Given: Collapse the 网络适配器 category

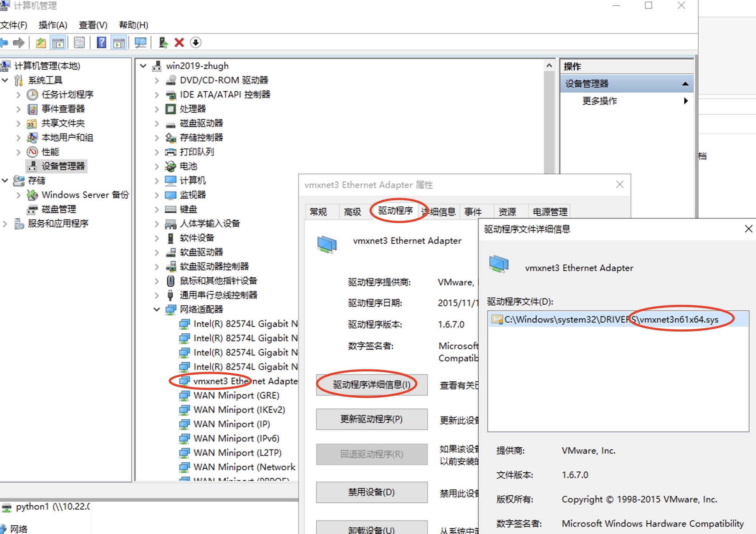Looking at the screenshot, I should point(157,310).
